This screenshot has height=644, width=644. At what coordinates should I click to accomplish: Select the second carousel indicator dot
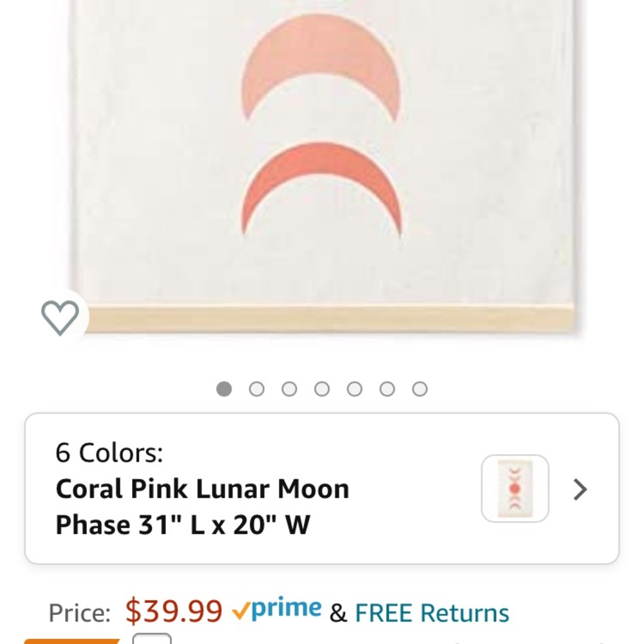click(257, 388)
